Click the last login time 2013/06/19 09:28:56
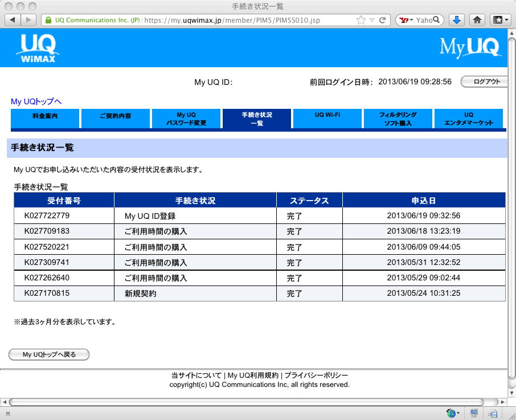 (x=415, y=81)
